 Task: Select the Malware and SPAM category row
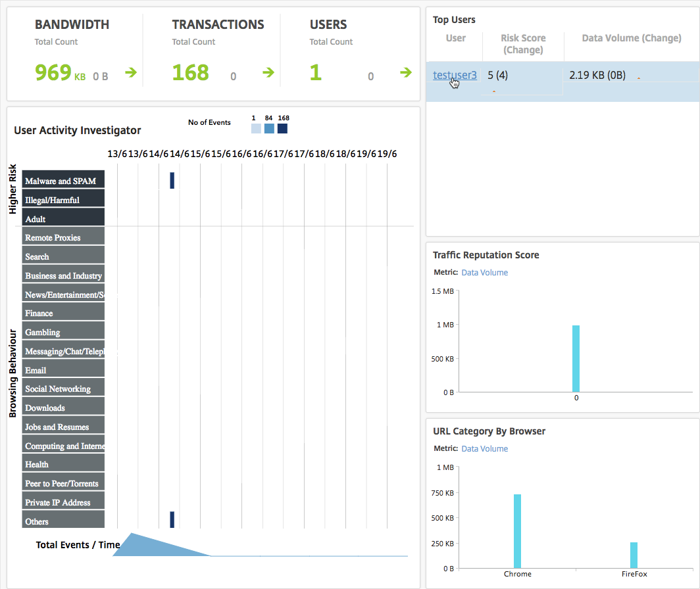tap(63, 181)
